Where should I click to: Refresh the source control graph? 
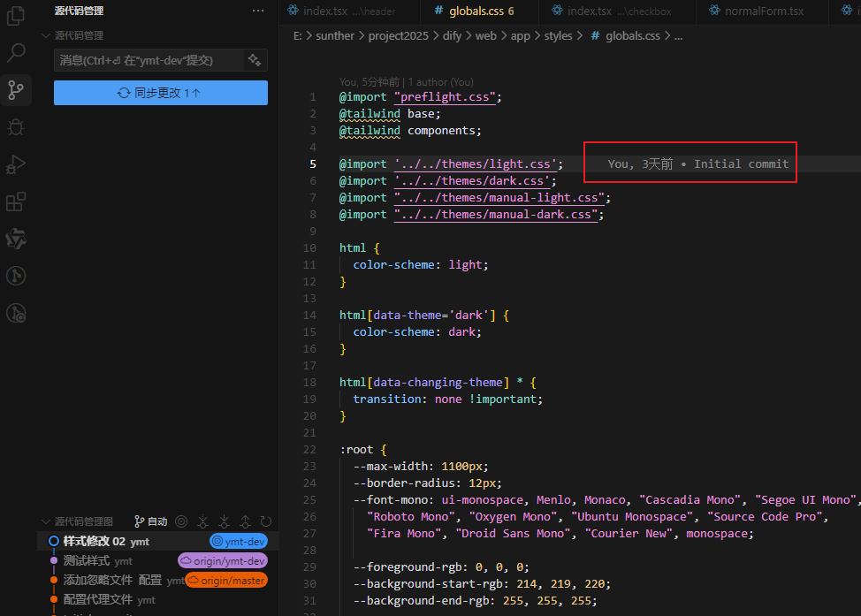point(266,521)
